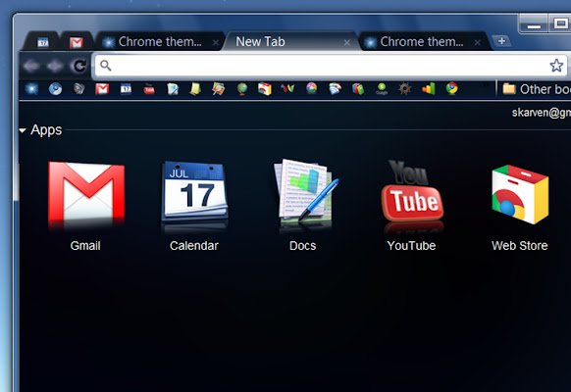The height and width of the screenshot is (392, 571).
Task: Close the first Chrome themes tab
Action: pos(216,43)
